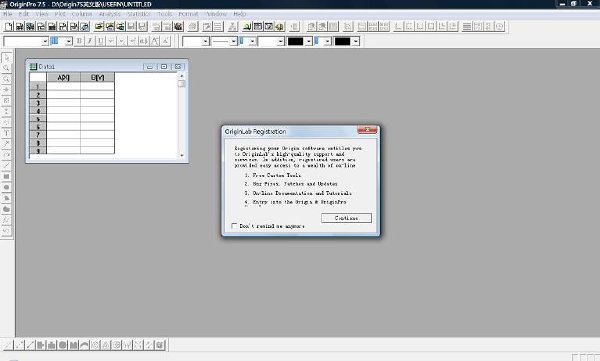600x361 pixels.
Task: Open the Project Explorer toolbar icon
Action: coord(247,26)
